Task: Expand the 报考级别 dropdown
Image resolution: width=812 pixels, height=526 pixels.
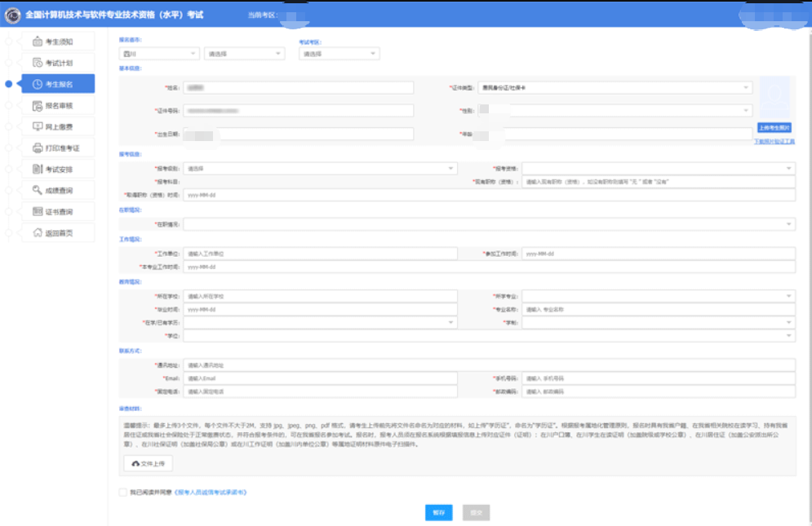Action: click(320, 169)
